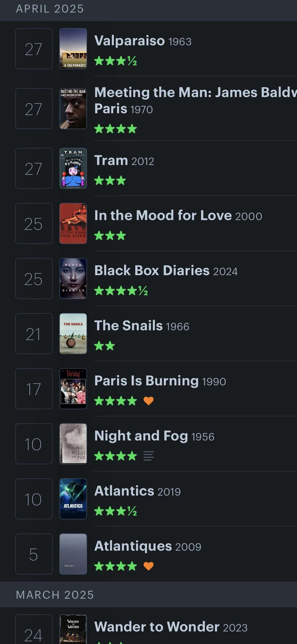Open the review icon next to Night and Fog
297x644 pixels.
[148, 456]
